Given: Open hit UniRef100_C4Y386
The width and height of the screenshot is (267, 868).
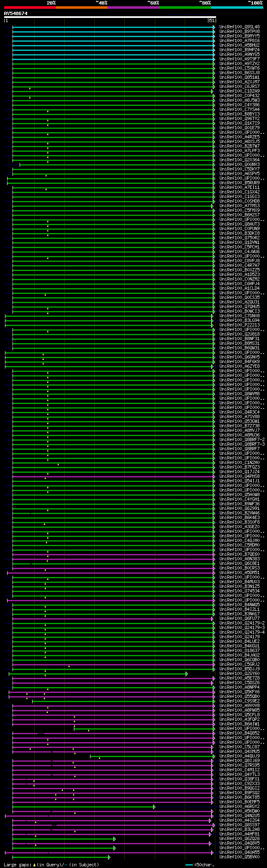Looking at the screenshot, I should pos(239,105).
